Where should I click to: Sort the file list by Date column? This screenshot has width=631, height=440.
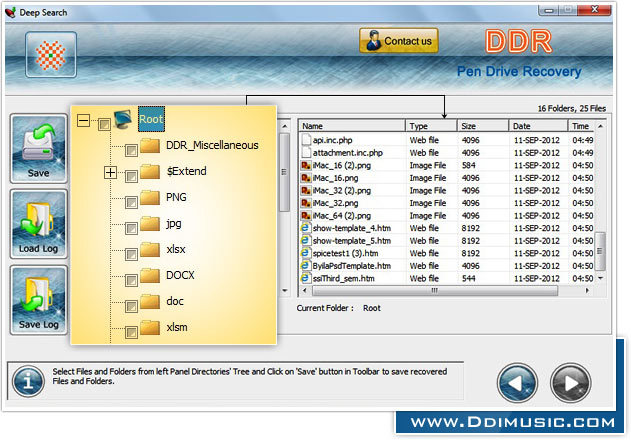[x=538, y=126]
